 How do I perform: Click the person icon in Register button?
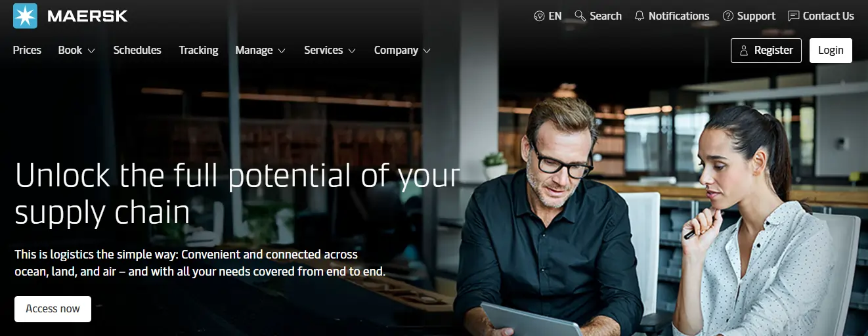(744, 51)
